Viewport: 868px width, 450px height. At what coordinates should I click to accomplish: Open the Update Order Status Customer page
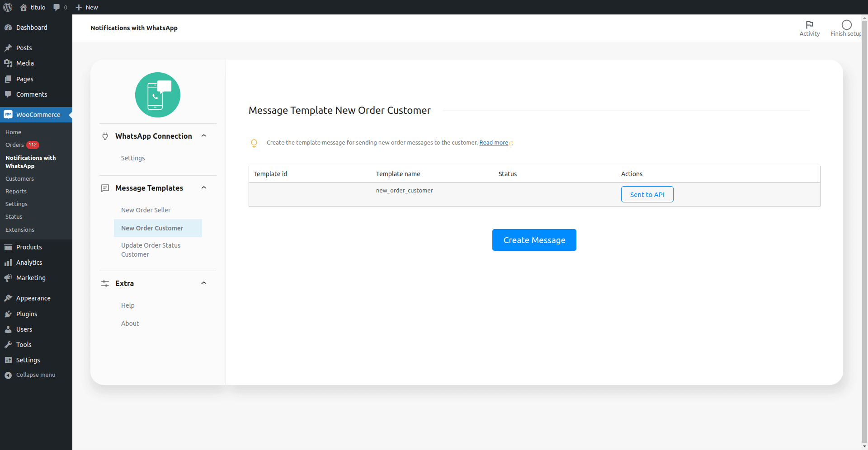pyautogui.click(x=151, y=249)
